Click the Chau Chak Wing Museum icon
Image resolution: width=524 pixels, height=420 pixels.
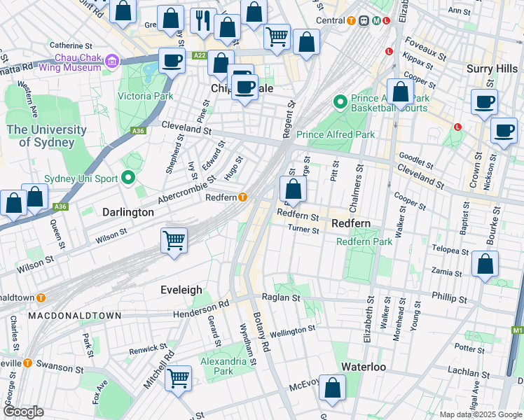(x=112, y=62)
